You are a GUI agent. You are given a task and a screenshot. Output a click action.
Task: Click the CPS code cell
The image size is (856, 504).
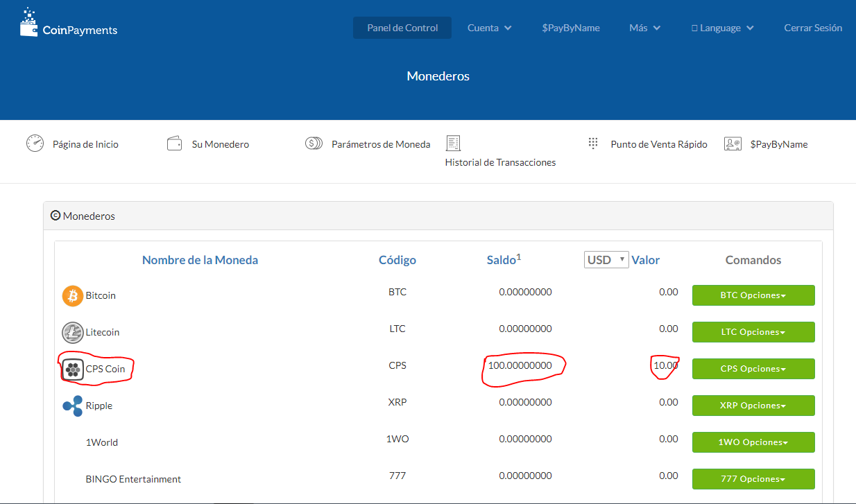pyautogui.click(x=397, y=365)
